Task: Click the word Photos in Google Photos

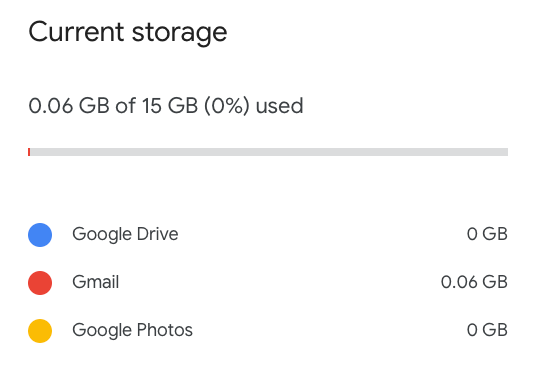Action: point(165,330)
